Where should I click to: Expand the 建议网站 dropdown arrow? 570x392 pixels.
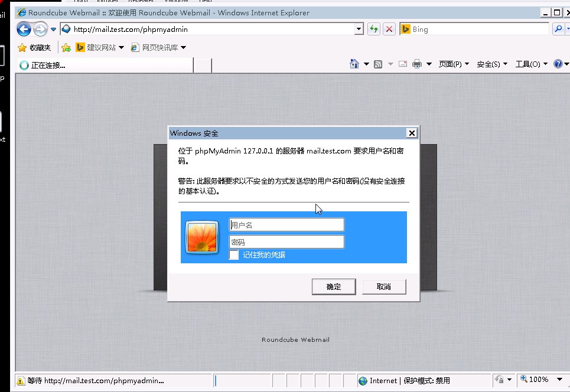[122, 48]
